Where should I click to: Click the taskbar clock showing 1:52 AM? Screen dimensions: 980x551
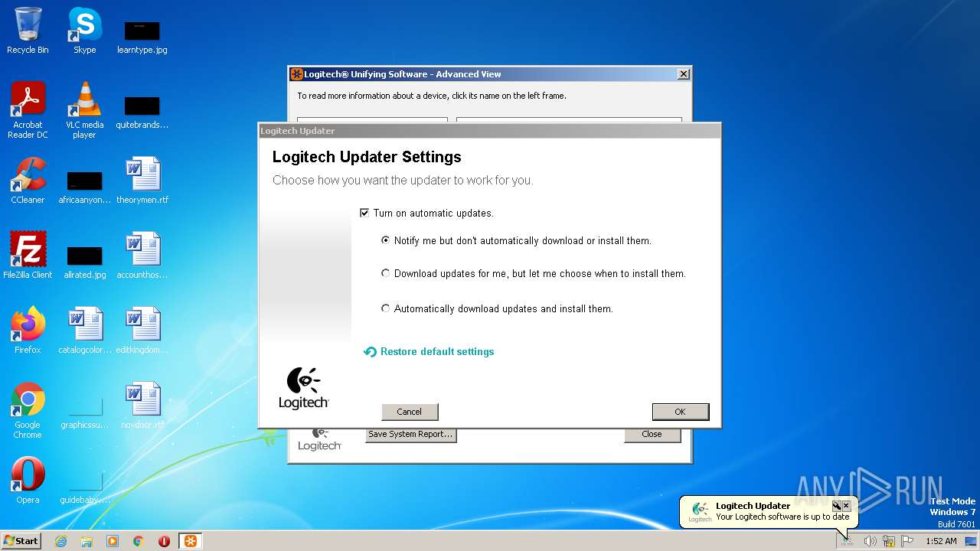[x=941, y=541]
